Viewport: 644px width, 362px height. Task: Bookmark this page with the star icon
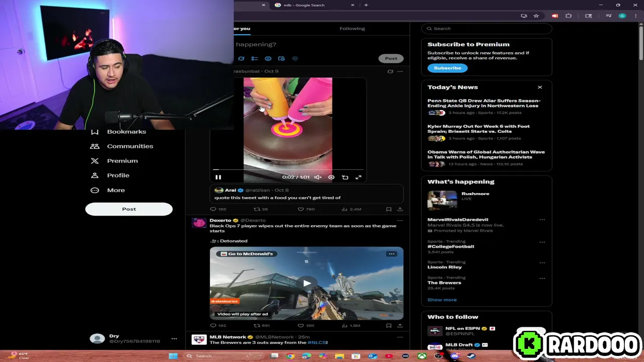(x=536, y=16)
